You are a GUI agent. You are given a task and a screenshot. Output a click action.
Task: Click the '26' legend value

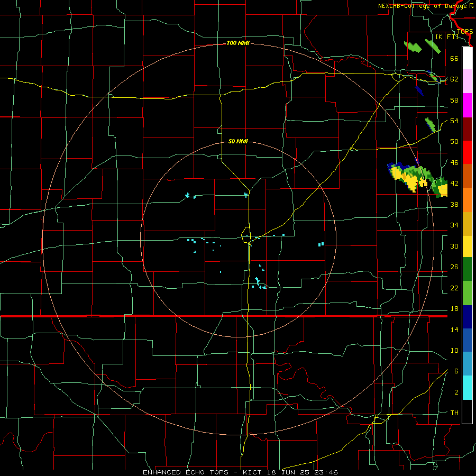click(x=454, y=267)
